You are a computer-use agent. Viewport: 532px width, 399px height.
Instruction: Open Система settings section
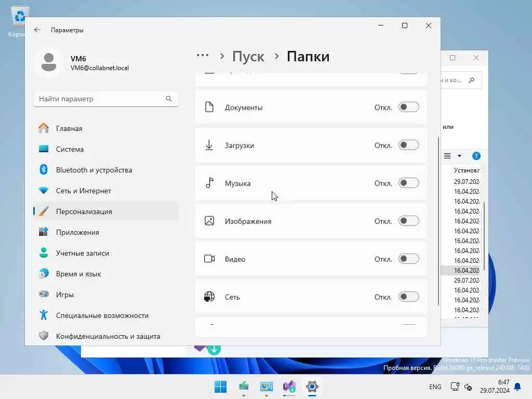(105, 149)
